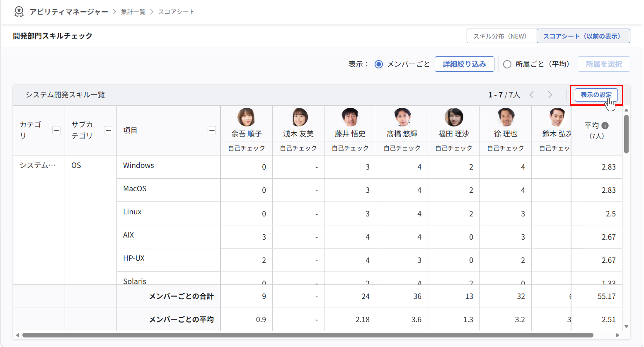Go to previous members page arrow
This screenshot has width=644, height=347.
click(x=532, y=95)
